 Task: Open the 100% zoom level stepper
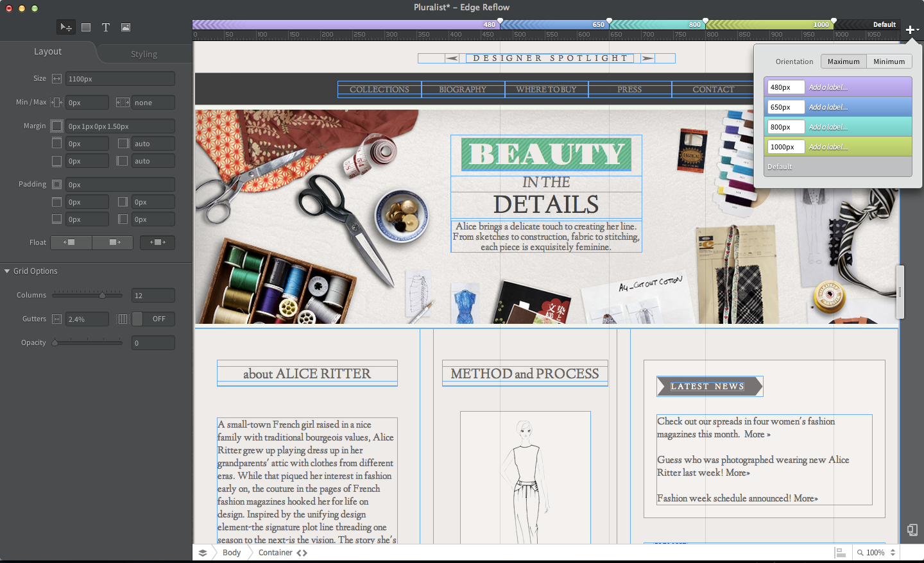point(893,553)
